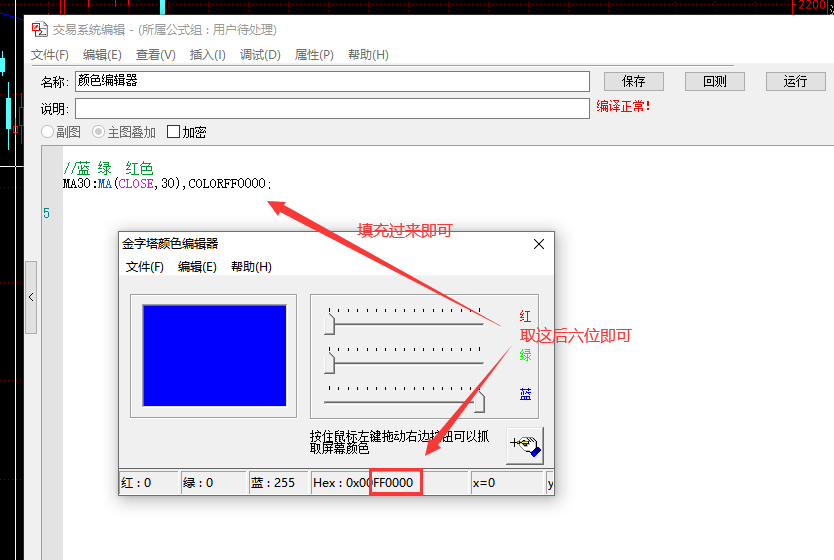
Task: Select the 副图 radio button
Action: [x=47, y=131]
